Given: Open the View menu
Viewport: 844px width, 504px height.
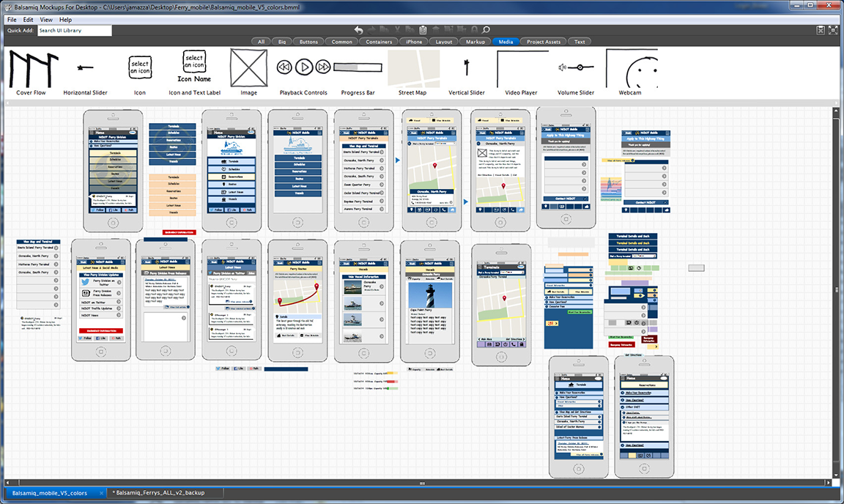Looking at the screenshot, I should pyautogui.click(x=46, y=20).
